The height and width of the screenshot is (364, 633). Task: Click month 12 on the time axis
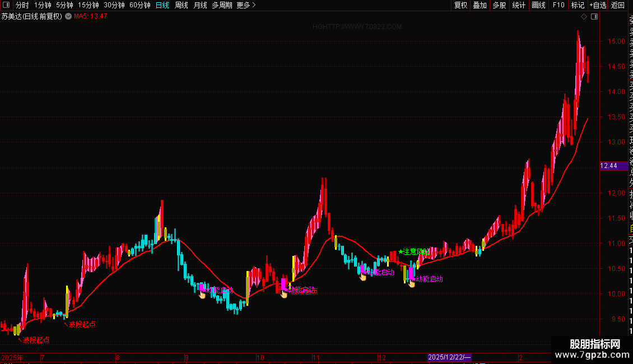[x=382, y=357]
